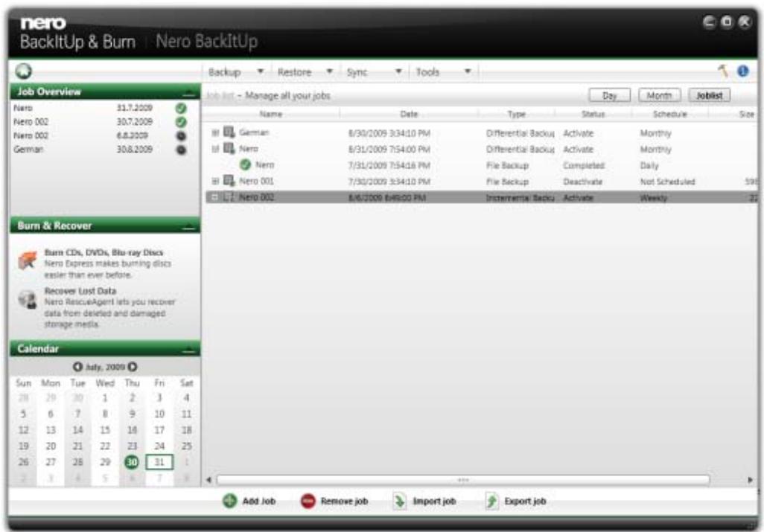This screenshot has height=532, width=764.
Task: Open the Tools dropdown arrow
Action: 468,71
